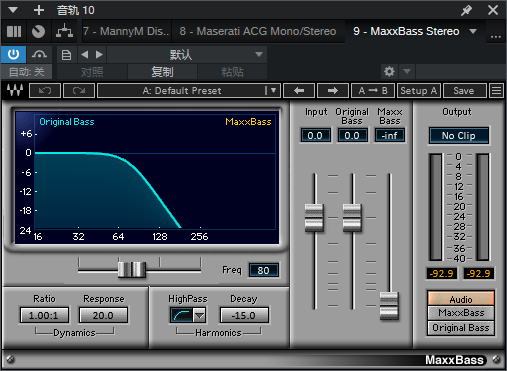
Task: Click the Input fader handle
Action: click(x=314, y=218)
